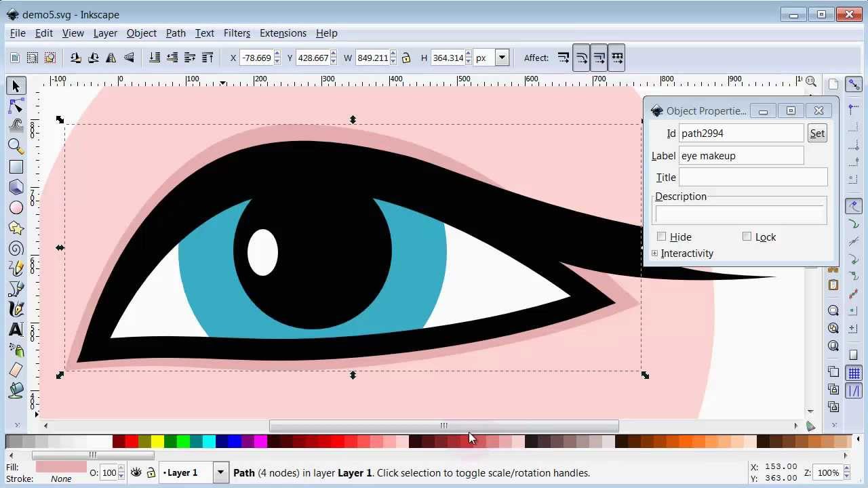Enable the Lock checkbox in Object Properties
The height and width of the screenshot is (488, 868).
click(x=747, y=237)
